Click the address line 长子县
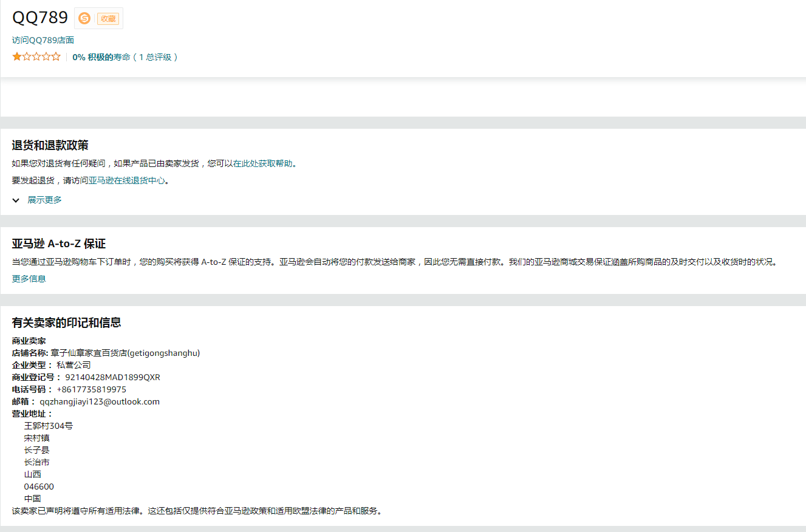The image size is (806, 532). pos(37,450)
